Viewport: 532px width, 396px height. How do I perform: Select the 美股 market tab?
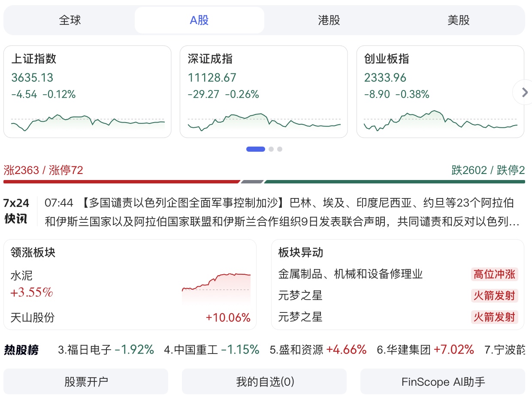pyautogui.click(x=459, y=20)
